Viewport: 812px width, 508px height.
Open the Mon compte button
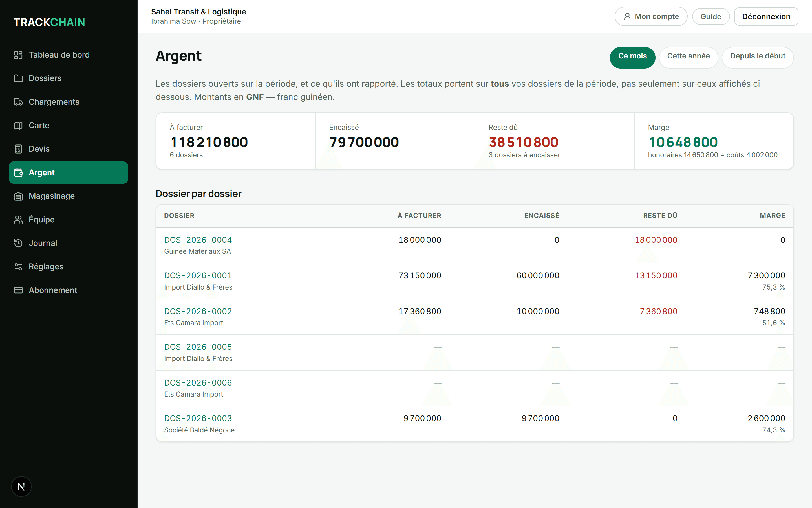[x=651, y=16]
